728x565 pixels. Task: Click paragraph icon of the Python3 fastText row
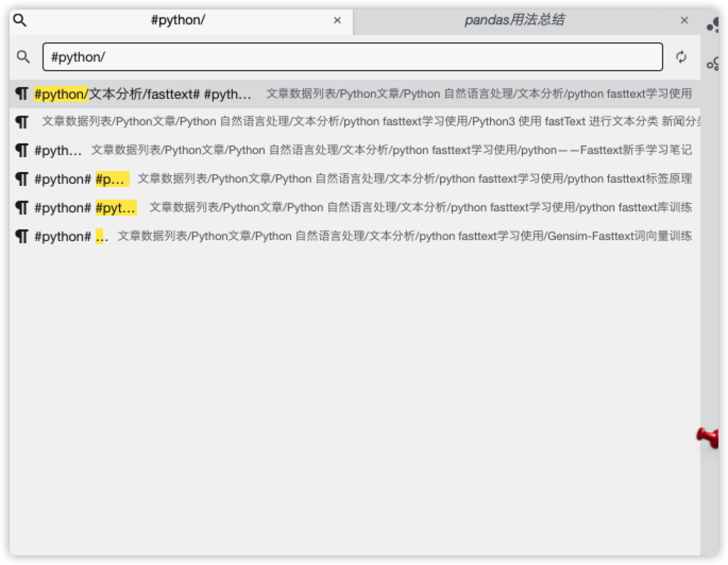click(x=22, y=122)
